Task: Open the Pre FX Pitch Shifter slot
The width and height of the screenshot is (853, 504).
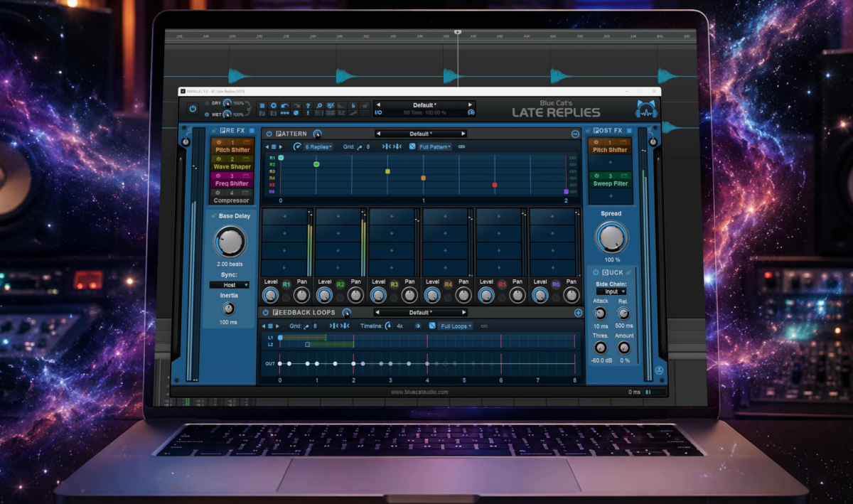Action: 232,150
